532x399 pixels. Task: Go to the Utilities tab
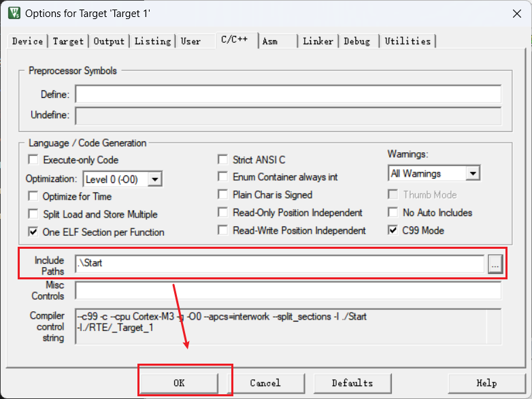[408, 41]
